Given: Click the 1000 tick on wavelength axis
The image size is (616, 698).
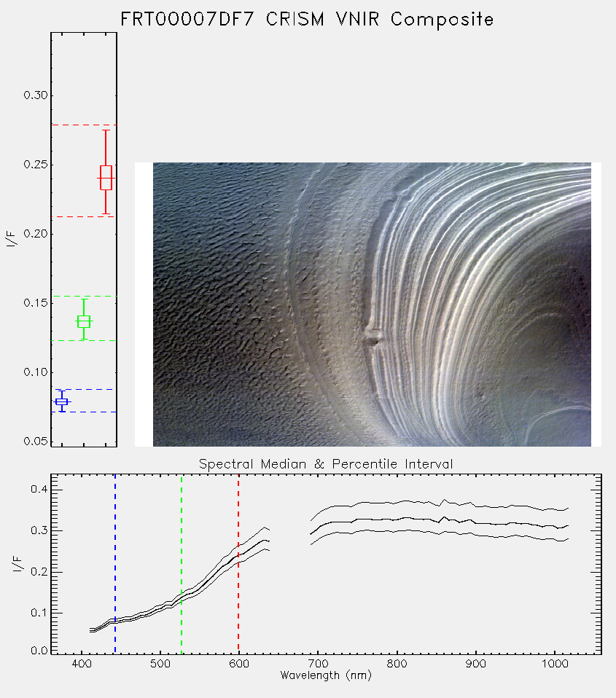Looking at the screenshot, I should pyautogui.click(x=554, y=664).
